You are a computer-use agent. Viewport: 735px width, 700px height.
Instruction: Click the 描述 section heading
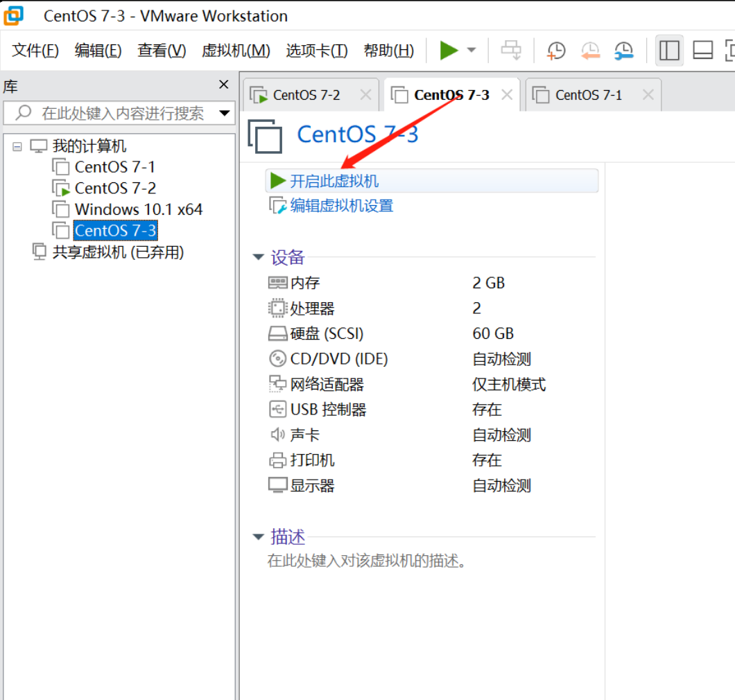(287, 536)
